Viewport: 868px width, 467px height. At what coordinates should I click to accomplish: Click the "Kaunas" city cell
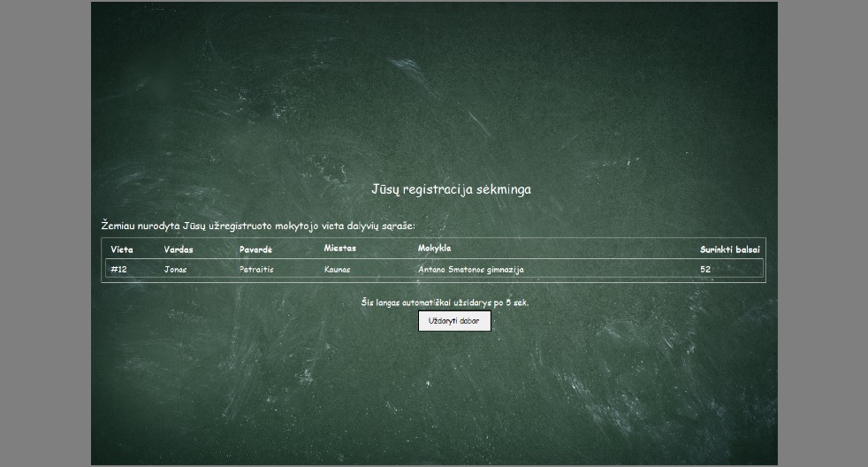point(337,269)
